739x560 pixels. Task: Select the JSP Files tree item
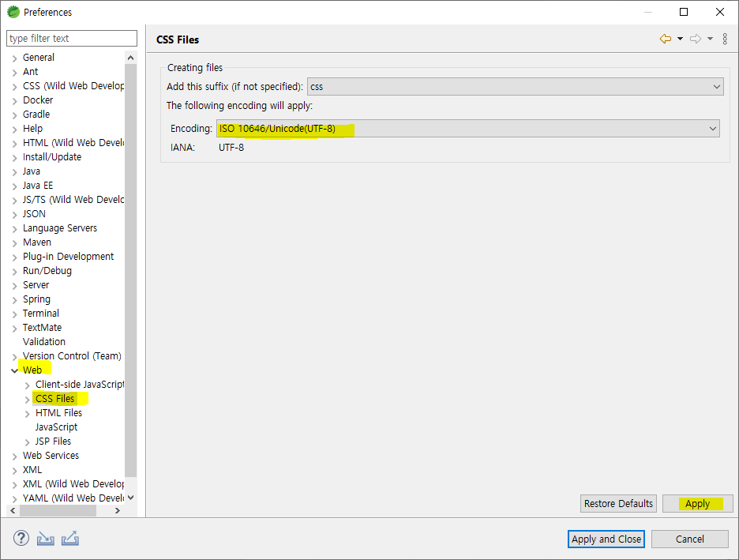coord(53,442)
